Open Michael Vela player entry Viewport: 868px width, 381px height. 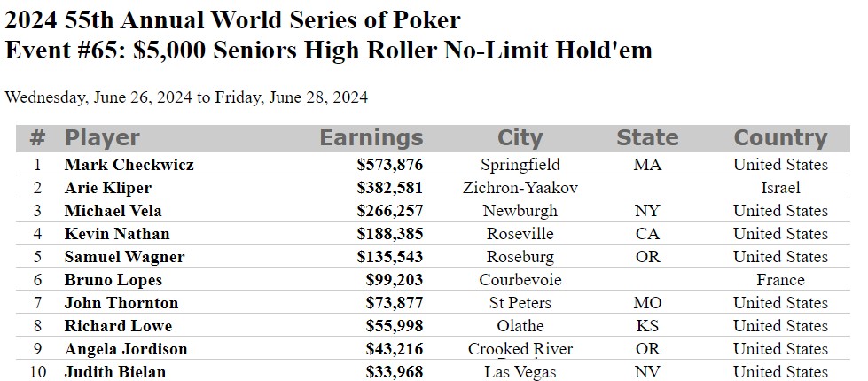113,211
